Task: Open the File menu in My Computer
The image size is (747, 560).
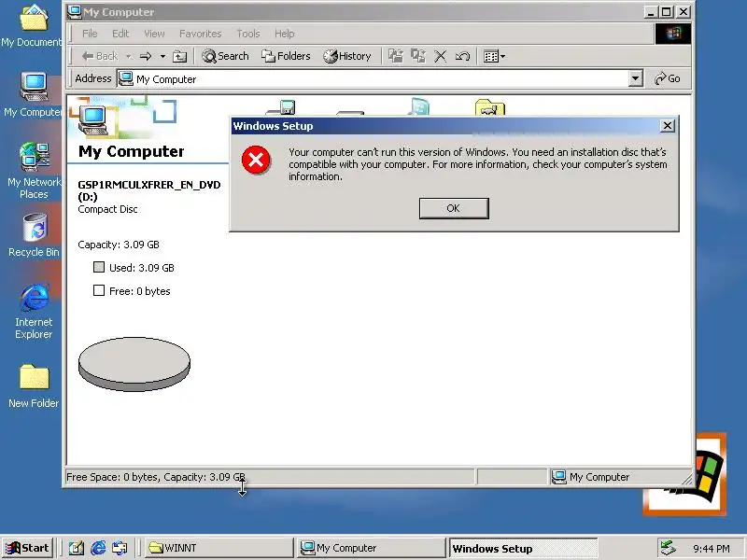Action: click(x=90, y=34)
